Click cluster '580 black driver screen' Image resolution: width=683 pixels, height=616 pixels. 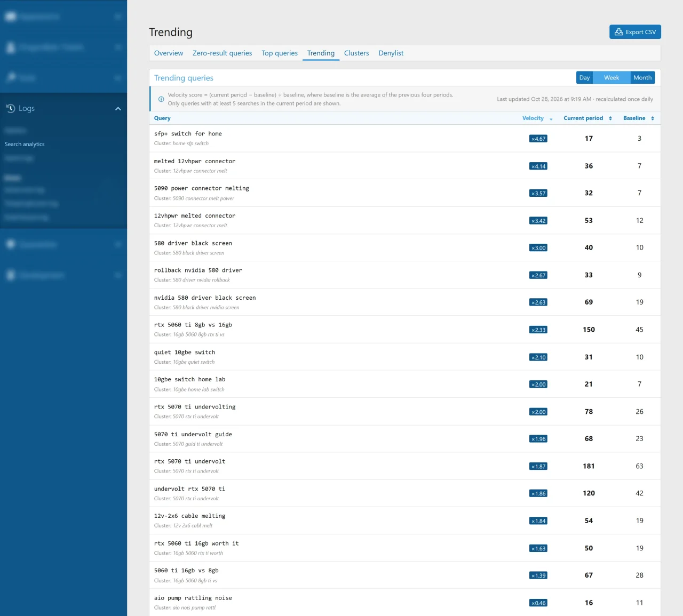point(198,253)
